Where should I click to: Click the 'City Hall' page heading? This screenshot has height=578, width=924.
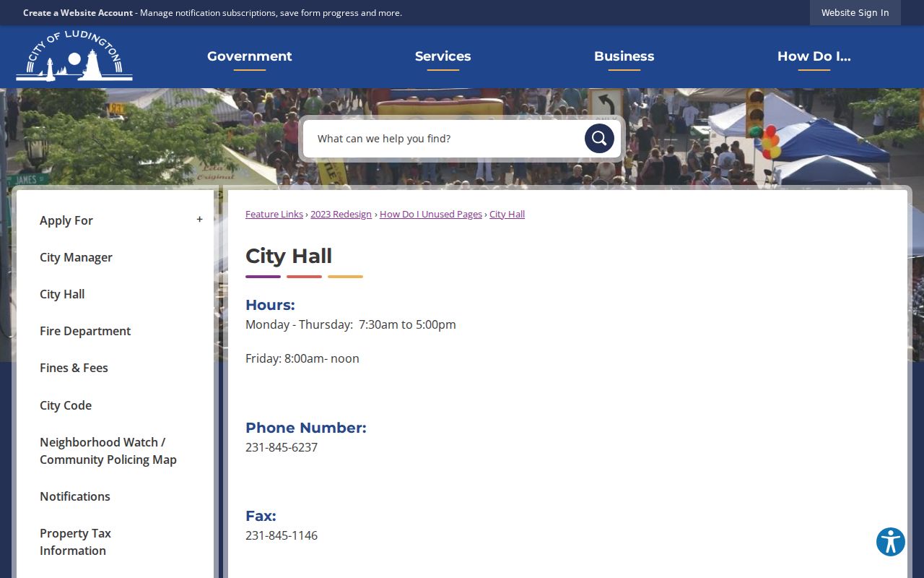pos(289,256)
